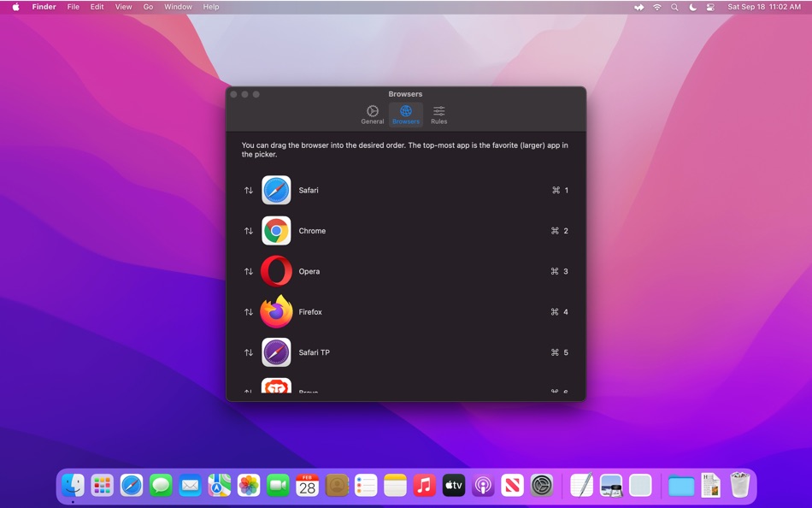
Task: Select the Browsers preferences tab
Action: [x=406, y=115]
